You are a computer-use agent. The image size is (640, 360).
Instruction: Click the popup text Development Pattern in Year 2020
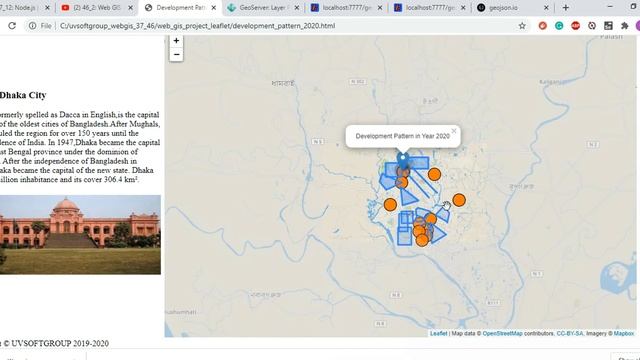tap(402, 136)
